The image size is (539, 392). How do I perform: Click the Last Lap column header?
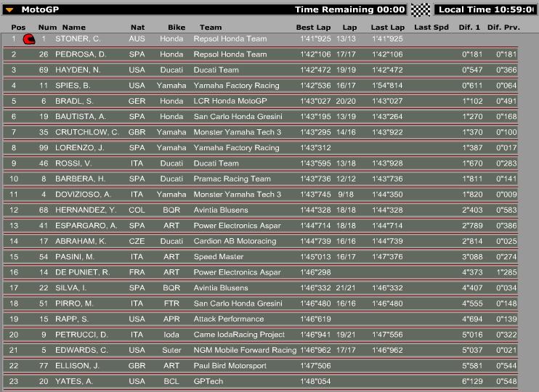coord(388,28)
